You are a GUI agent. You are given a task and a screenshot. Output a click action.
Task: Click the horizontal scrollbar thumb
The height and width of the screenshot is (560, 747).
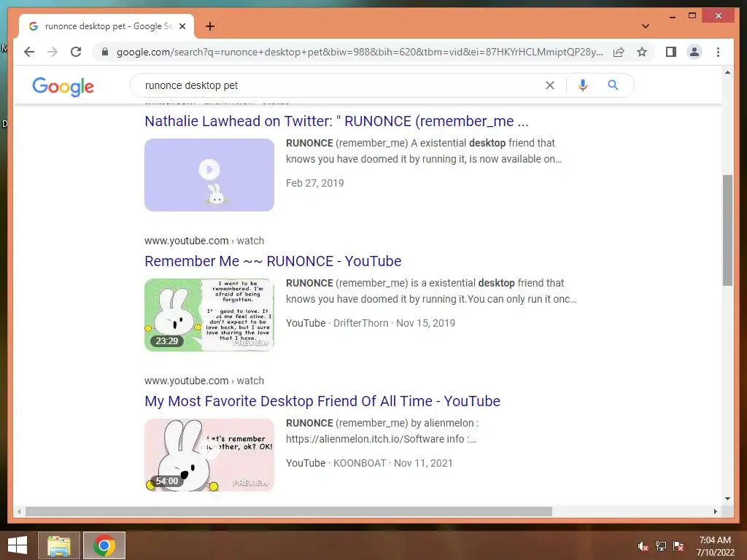click(289, 511)
